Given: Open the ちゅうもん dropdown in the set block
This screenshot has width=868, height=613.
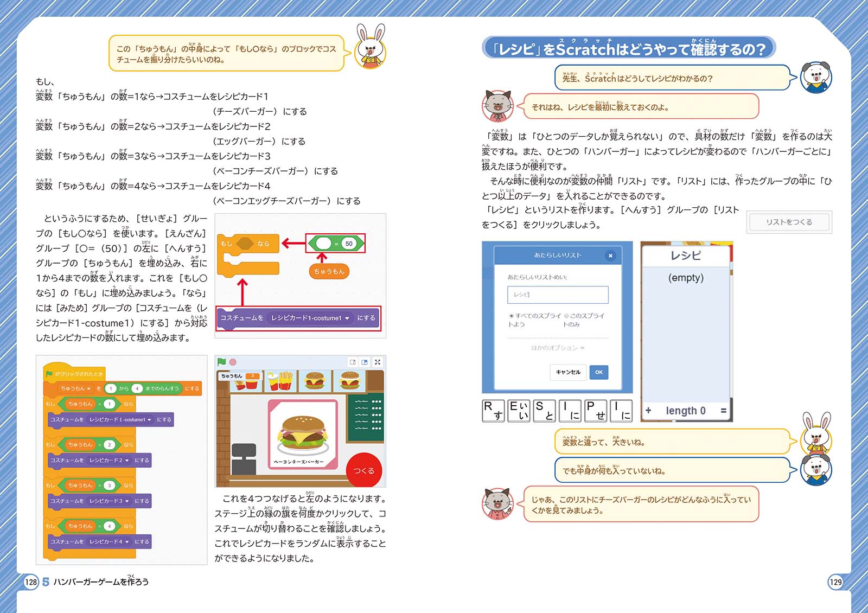Looking at the screenshot, I should [75, 388].
